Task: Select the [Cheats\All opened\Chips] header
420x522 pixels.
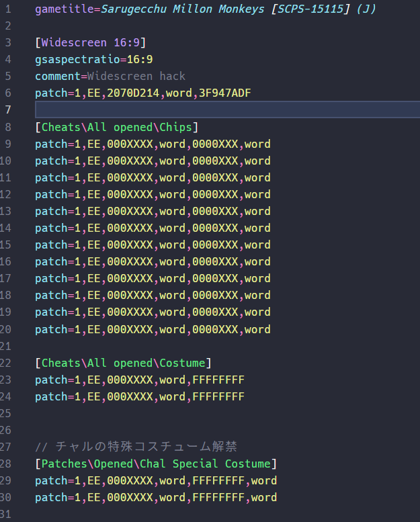Action: (117, 128)
